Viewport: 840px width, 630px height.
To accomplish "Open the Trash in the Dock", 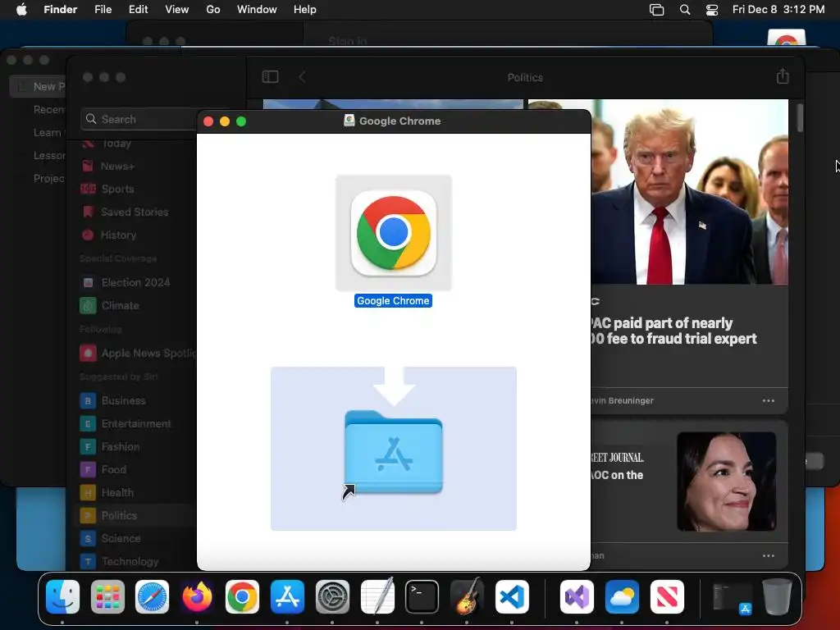I will (777, 596).
